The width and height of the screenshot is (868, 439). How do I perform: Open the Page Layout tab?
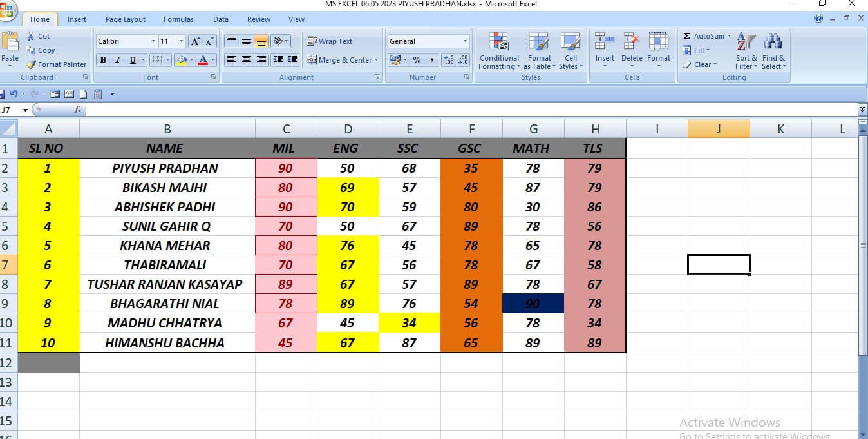126,19
